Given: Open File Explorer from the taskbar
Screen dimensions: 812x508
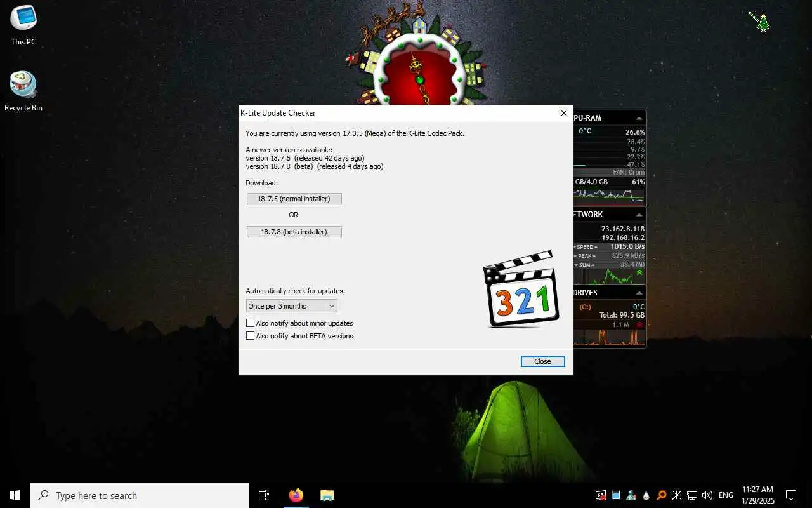Looking at the screenshot, I should (327, 495).
